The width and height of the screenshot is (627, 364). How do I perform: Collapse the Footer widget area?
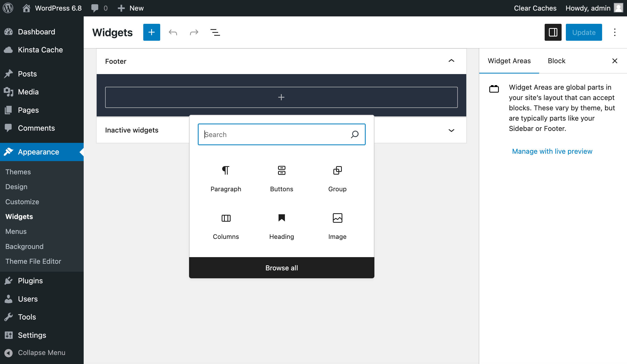coord(451,61)
